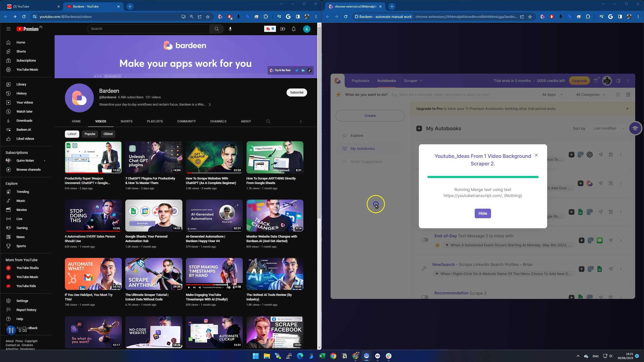Screen dimensions: 644x362
Task: Check the green progress bar in the scraper popup
Action: click(482, 177)
